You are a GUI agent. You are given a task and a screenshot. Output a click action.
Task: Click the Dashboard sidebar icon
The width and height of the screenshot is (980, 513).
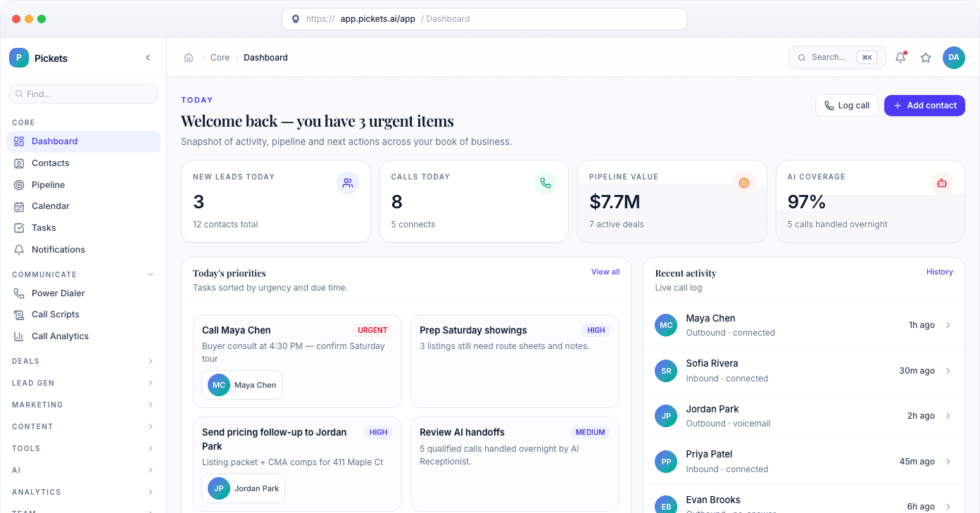pos(19,141)
